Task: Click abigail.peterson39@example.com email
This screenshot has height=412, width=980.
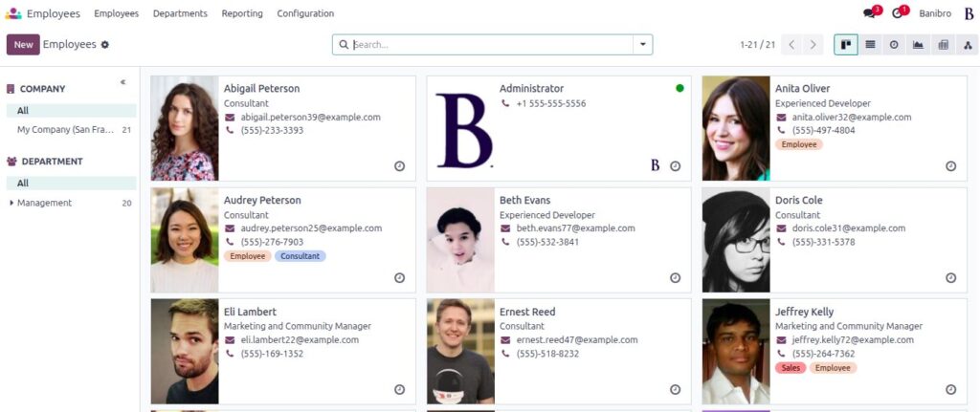Action: (x=311, y=117)
